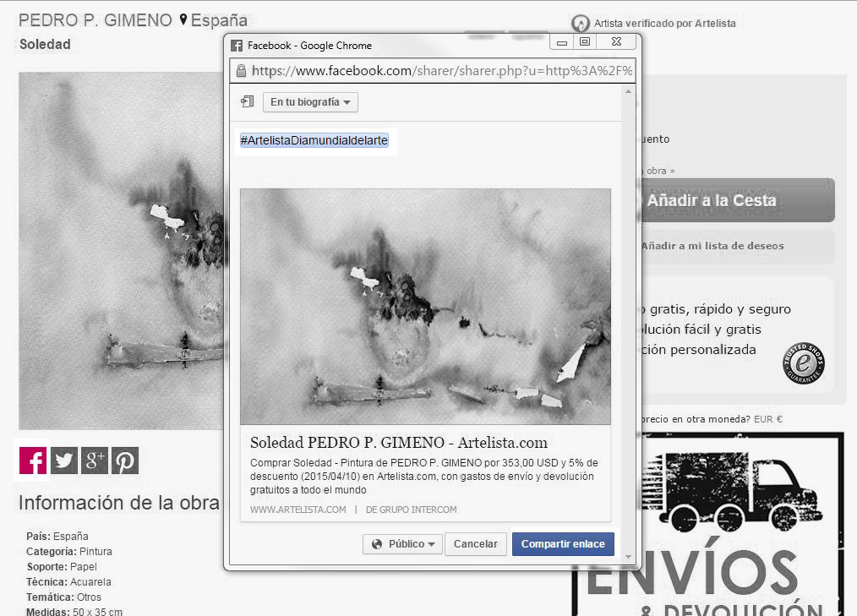Screen dimensions: 857x616
Task: Click the scrollbar down arrow in the share popup
Action: pos(627,555)
